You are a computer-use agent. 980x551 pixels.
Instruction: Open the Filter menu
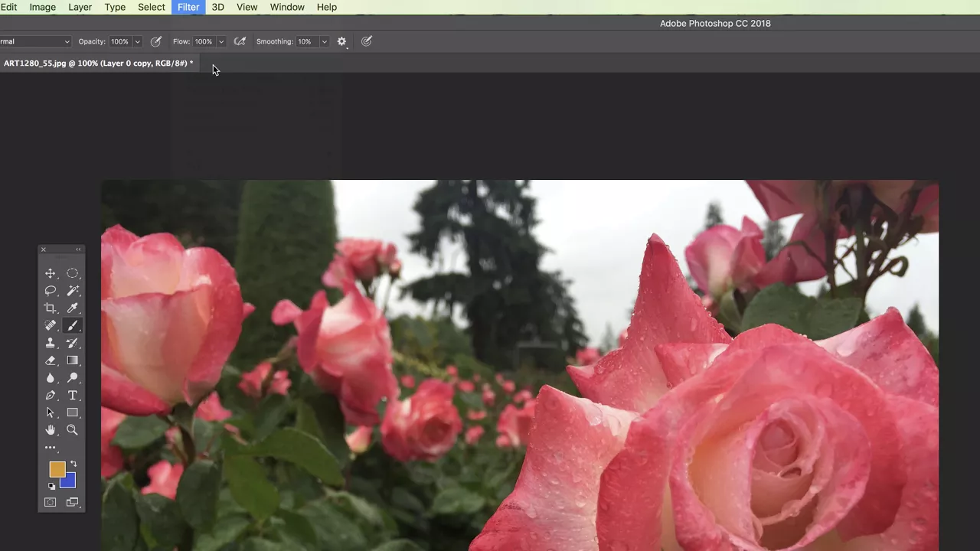tap(188, 7)
